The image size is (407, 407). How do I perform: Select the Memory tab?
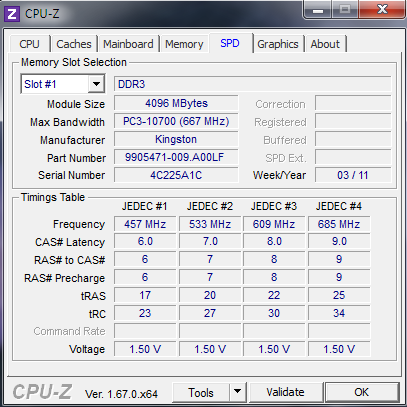tap(184, 44)
